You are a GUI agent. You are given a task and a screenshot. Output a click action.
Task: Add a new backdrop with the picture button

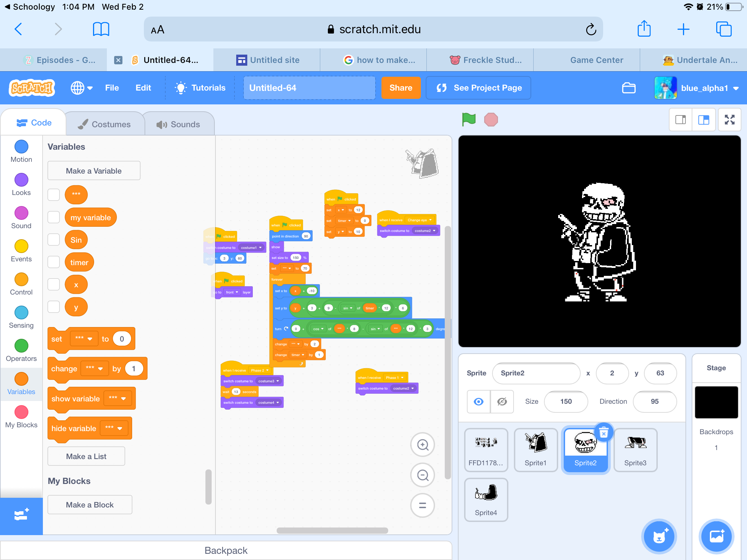716,536
